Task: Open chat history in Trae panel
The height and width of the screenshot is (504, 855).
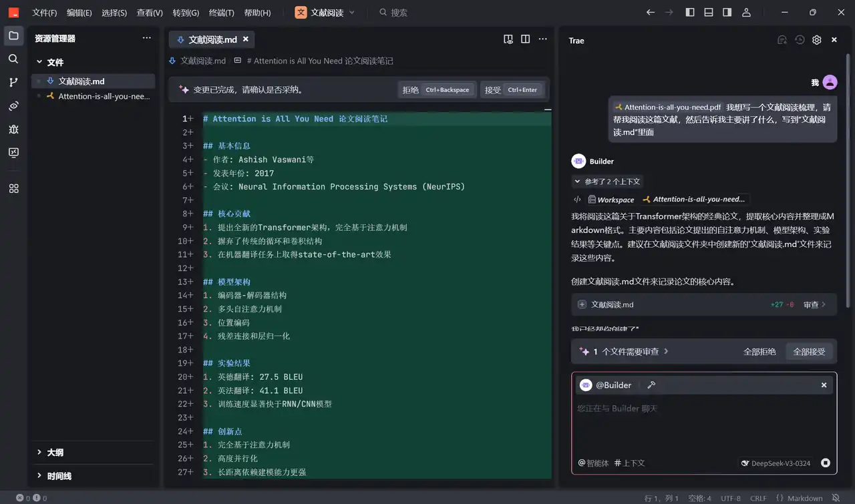Action: [800, 40]
